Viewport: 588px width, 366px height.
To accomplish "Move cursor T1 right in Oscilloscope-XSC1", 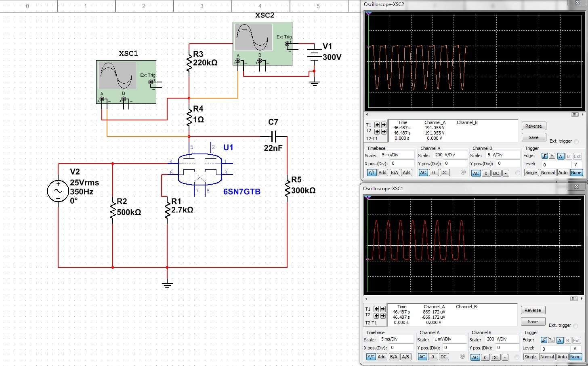I will tap(383, 309).
